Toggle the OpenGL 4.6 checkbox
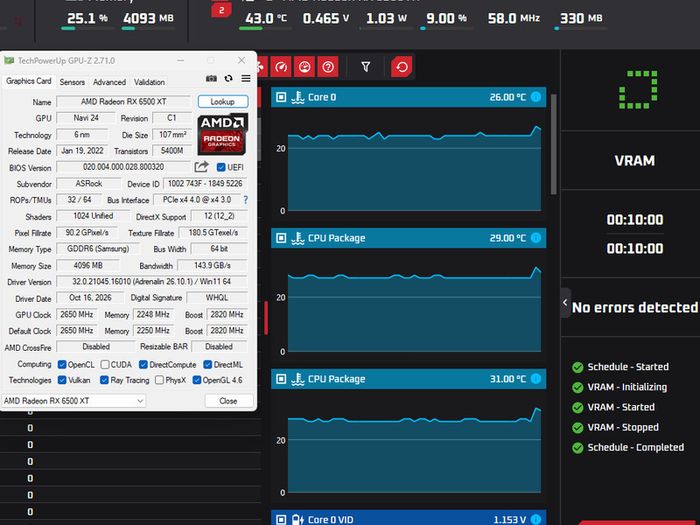The width and height of the screenshot is (700, 525). coord(196,380)
